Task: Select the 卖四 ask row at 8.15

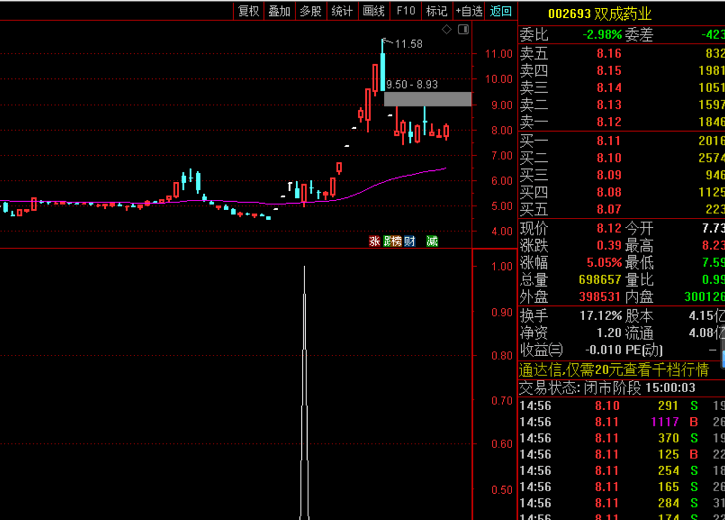Action: 621,71
